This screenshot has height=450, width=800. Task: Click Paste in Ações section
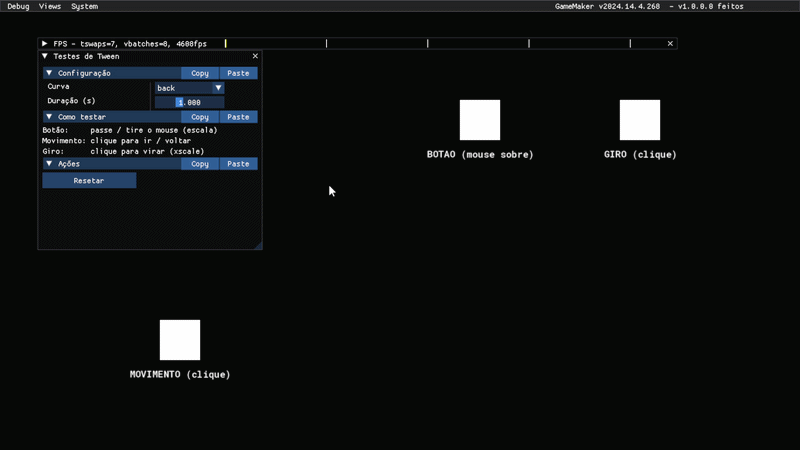(238, 164)
